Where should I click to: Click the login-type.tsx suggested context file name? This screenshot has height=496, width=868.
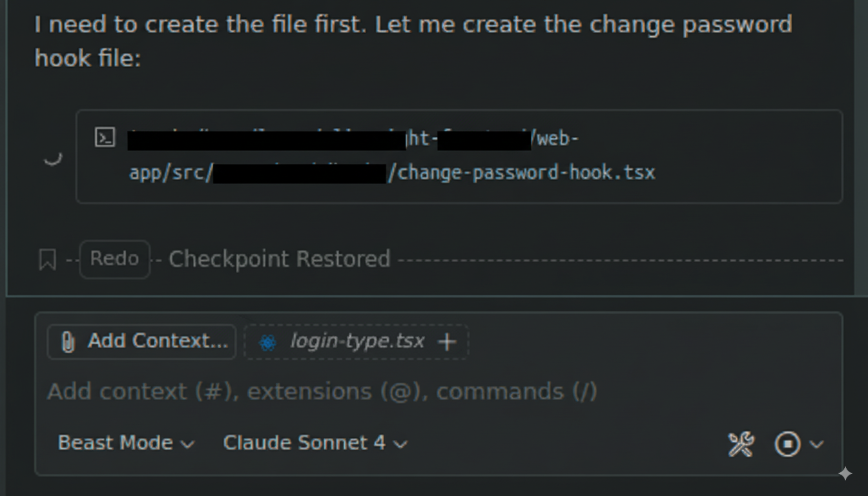click(x=357, y=341)
